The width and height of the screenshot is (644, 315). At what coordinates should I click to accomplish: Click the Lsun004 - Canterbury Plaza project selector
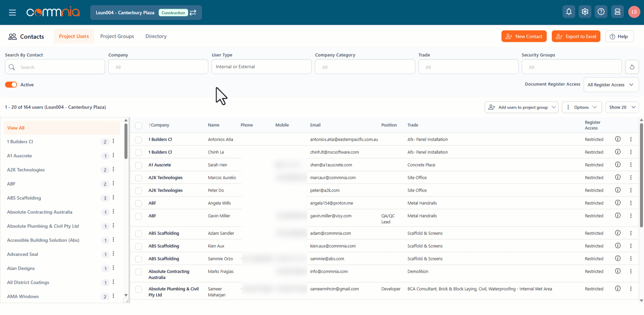(146, 12)
